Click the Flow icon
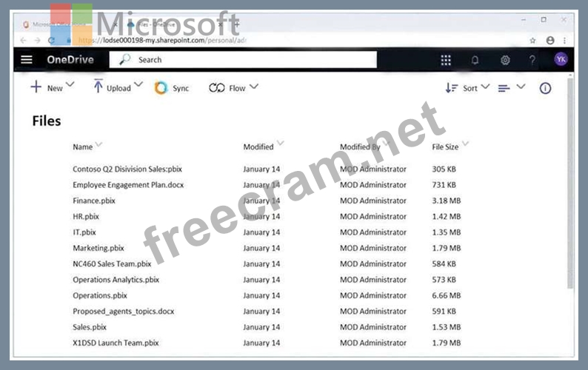Viewport: 588px width, 370px height. 217,88
